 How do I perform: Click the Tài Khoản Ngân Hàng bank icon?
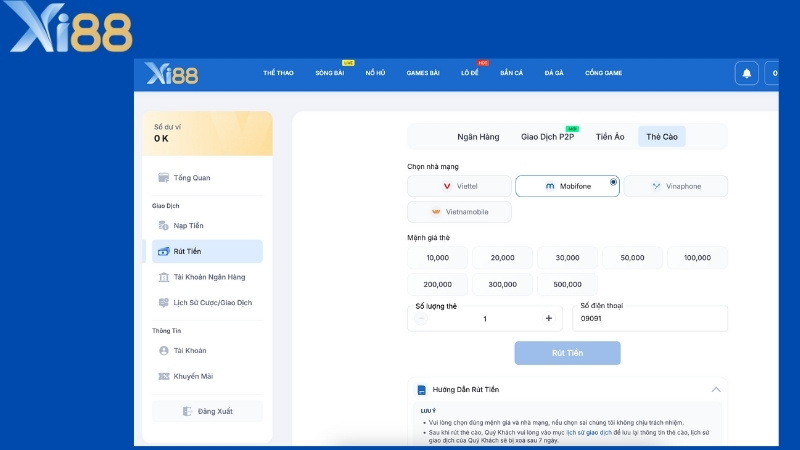click(163, 277)
